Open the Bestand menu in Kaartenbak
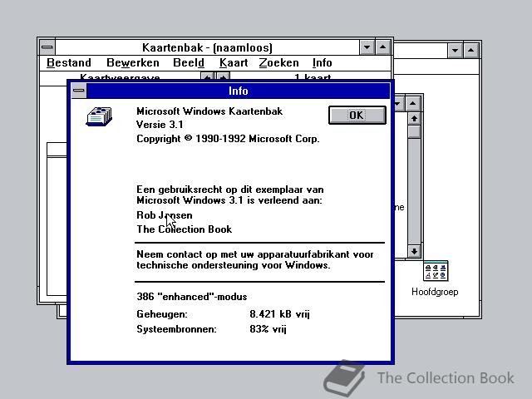This screenshot has height=399, width=532. pyautogui.click(x=69, y=63)
